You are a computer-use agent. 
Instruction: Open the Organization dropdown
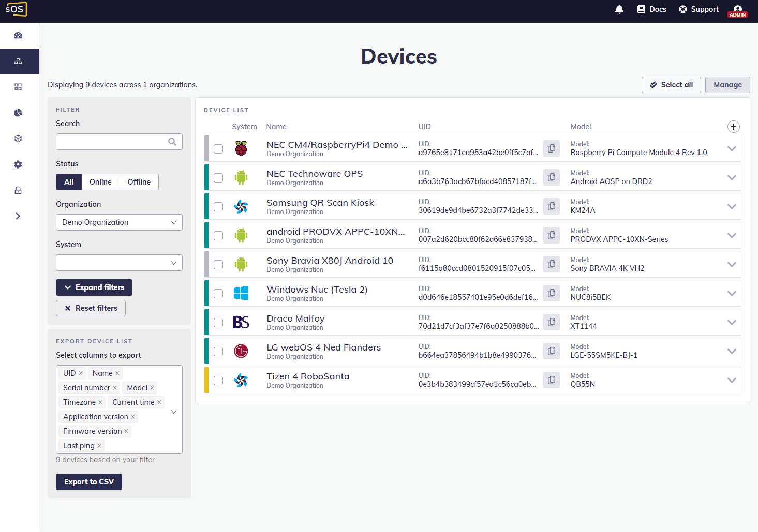[119, 222]
